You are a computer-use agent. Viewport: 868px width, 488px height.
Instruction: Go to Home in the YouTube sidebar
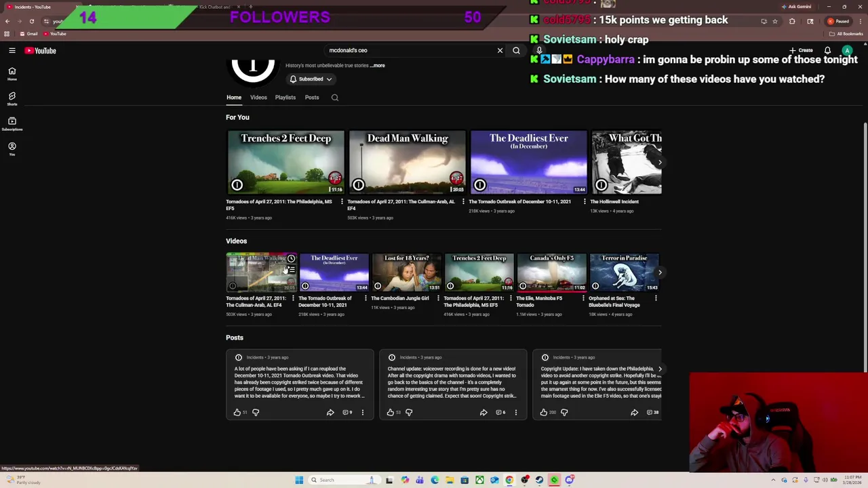tap(12, 73)
